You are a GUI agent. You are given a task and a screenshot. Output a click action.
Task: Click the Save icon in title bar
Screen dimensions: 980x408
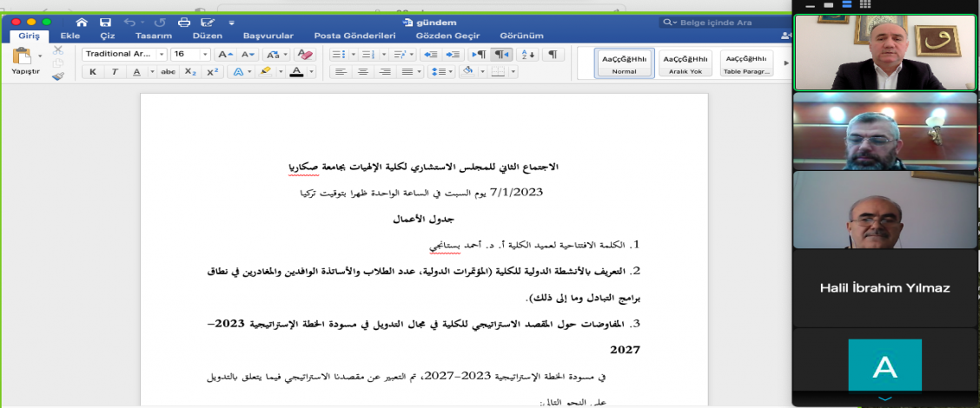tap(105, 22)
